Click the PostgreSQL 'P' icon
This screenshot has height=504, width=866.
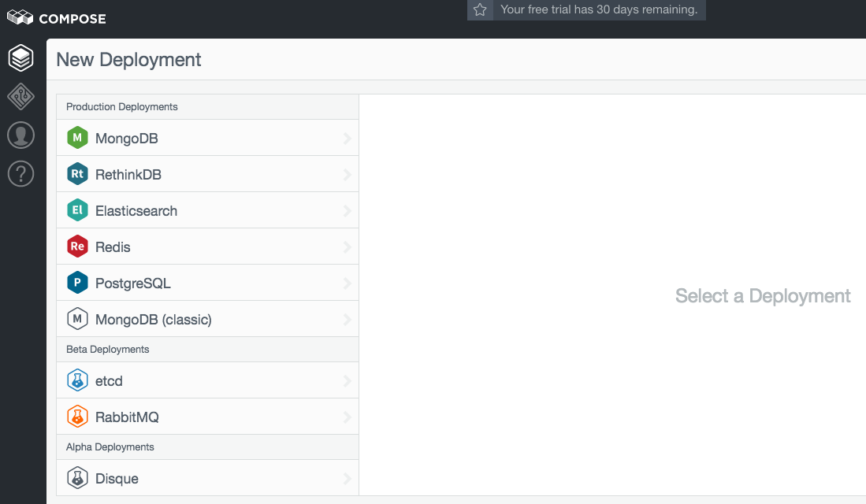[77, 282]
